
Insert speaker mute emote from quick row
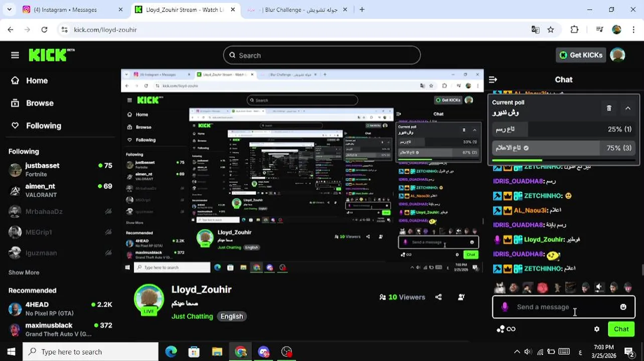(x=599, y=287)
